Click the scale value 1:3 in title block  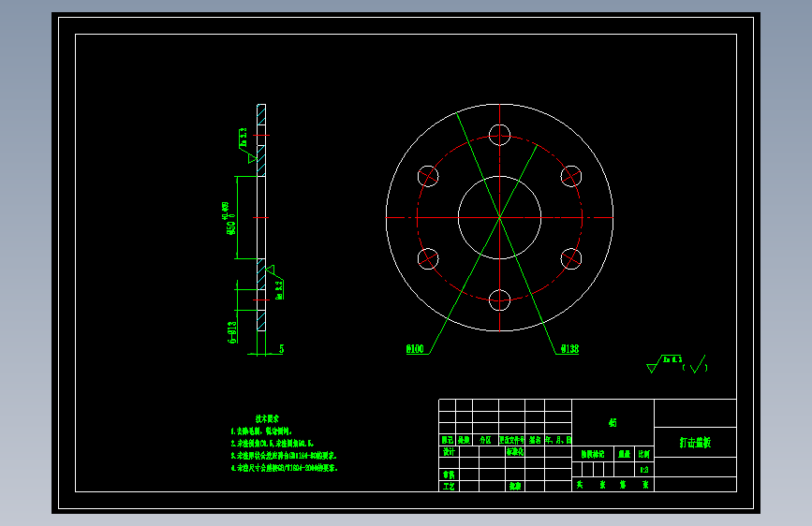pyautogui.click(x=644, y=470)
